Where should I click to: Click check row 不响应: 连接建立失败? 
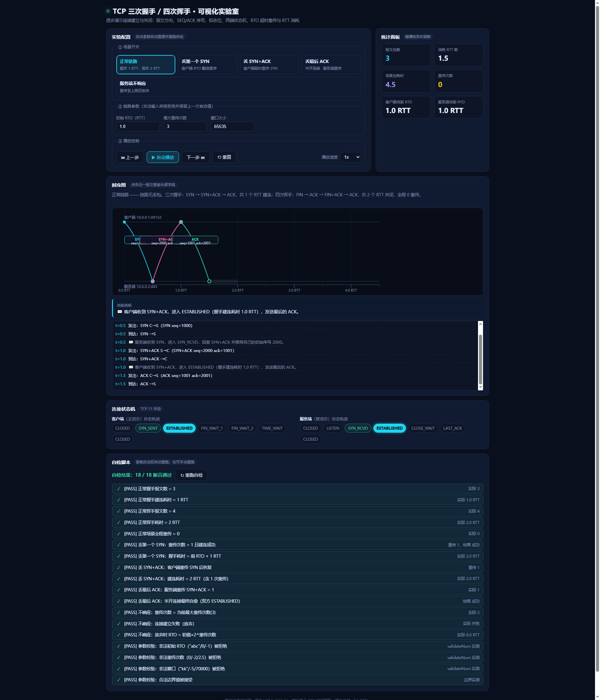tap(297, 624)
